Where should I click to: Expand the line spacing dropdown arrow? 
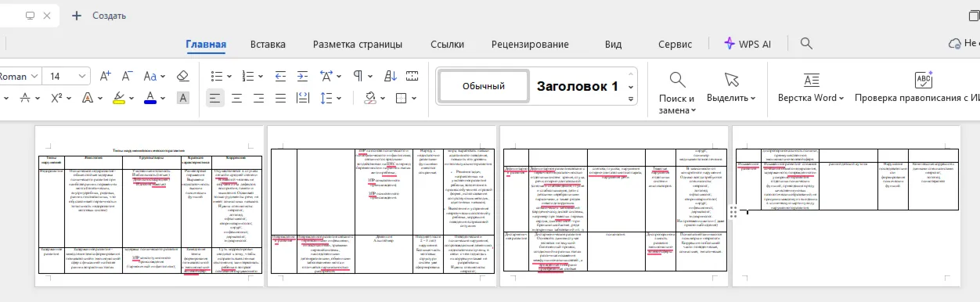point(339,98)
